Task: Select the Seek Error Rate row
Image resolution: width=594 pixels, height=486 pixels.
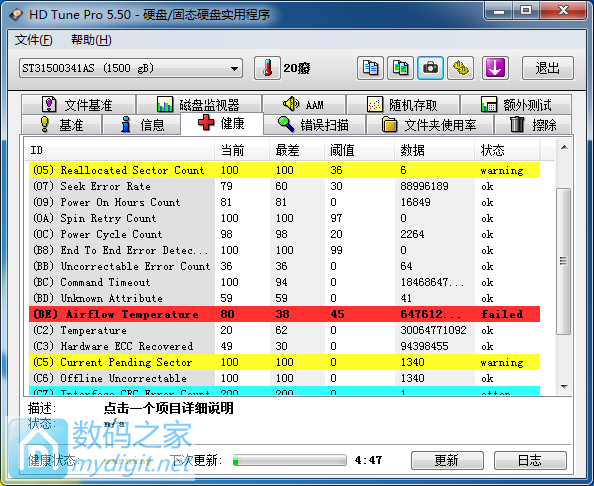Action: (x=284, y=186)
